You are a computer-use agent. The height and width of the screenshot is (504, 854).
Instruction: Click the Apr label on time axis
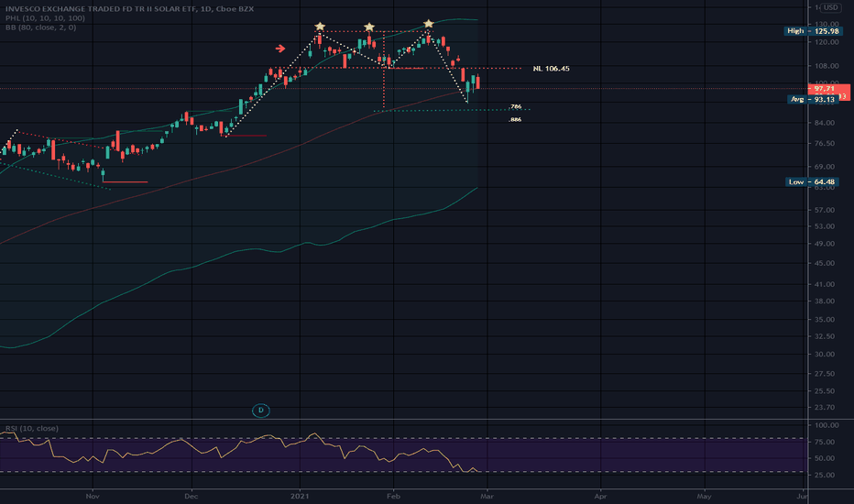[x=600, y=497]
